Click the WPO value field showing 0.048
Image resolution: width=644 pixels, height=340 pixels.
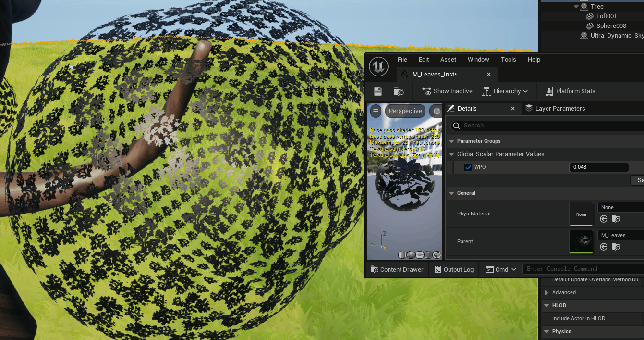[x=598, y=167]
